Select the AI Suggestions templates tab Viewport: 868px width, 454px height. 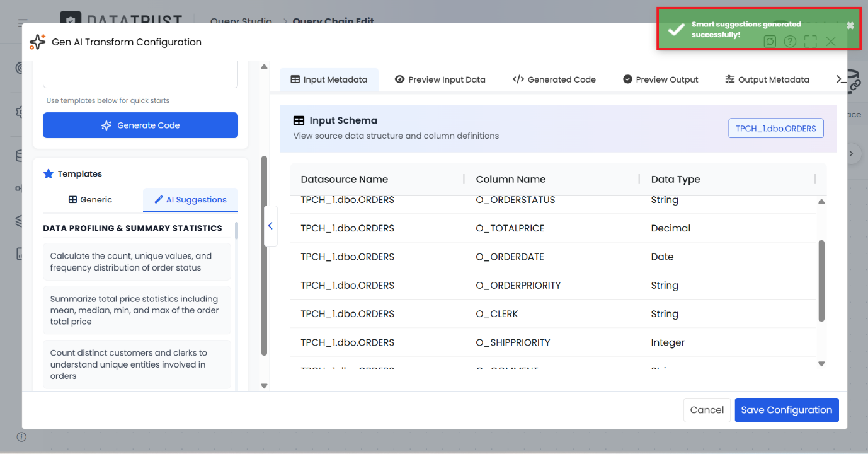pyautogui.click(x=190, y=199)
